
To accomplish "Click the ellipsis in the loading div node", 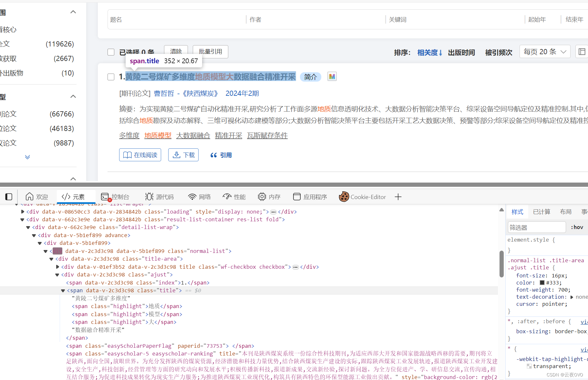I will (x=273, y=212).
